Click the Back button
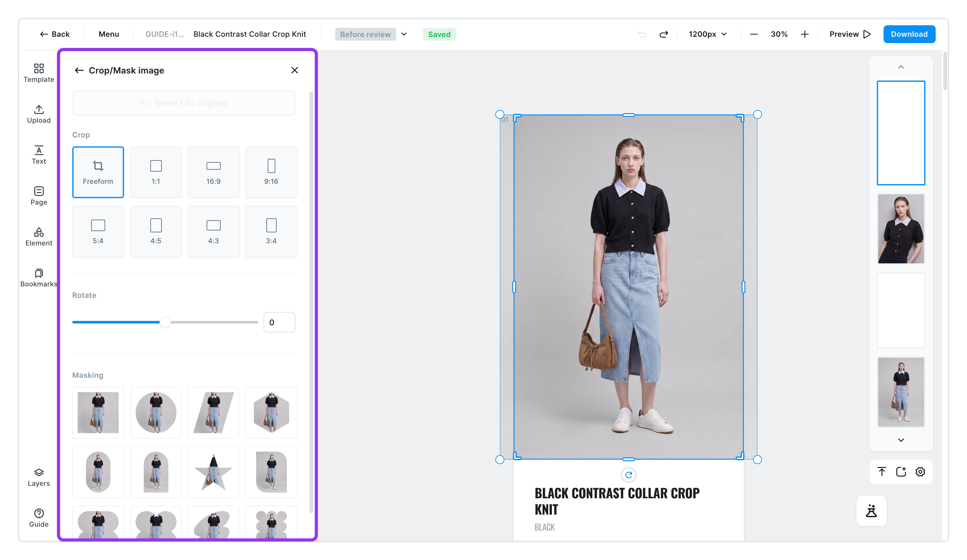 pos(55,34)
